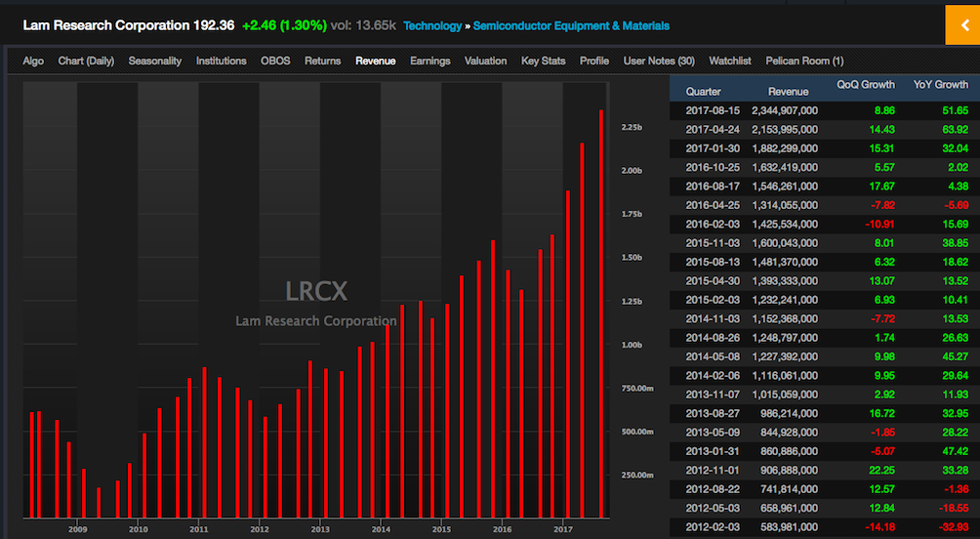Image resolution: width=980 pixels, height=539 pixels.
Task: Click YoY growth value 47.42
Action: click(955, 451)
